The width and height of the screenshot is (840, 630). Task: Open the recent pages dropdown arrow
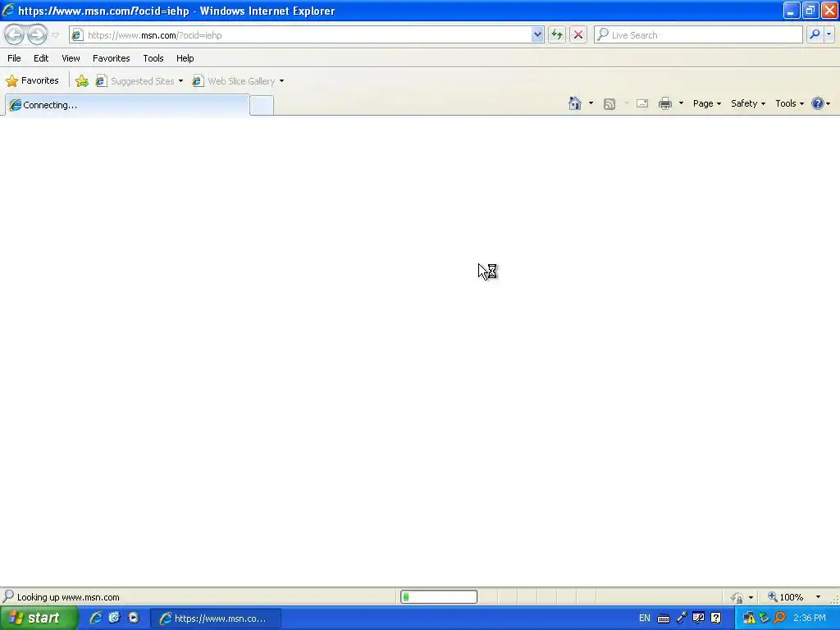(x=55, y=34)
